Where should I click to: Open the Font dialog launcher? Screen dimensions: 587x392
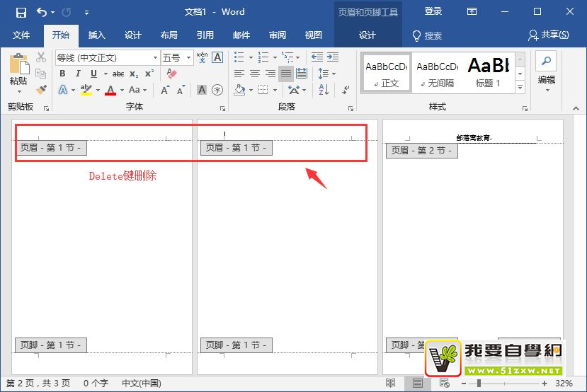tap(222, 108)
